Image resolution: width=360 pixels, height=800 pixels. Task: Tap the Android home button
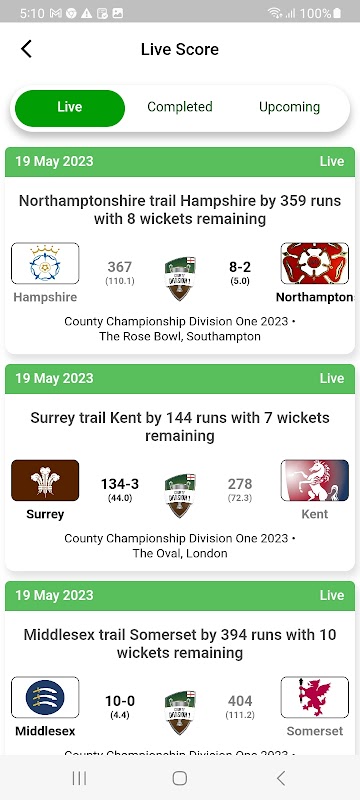179,778
